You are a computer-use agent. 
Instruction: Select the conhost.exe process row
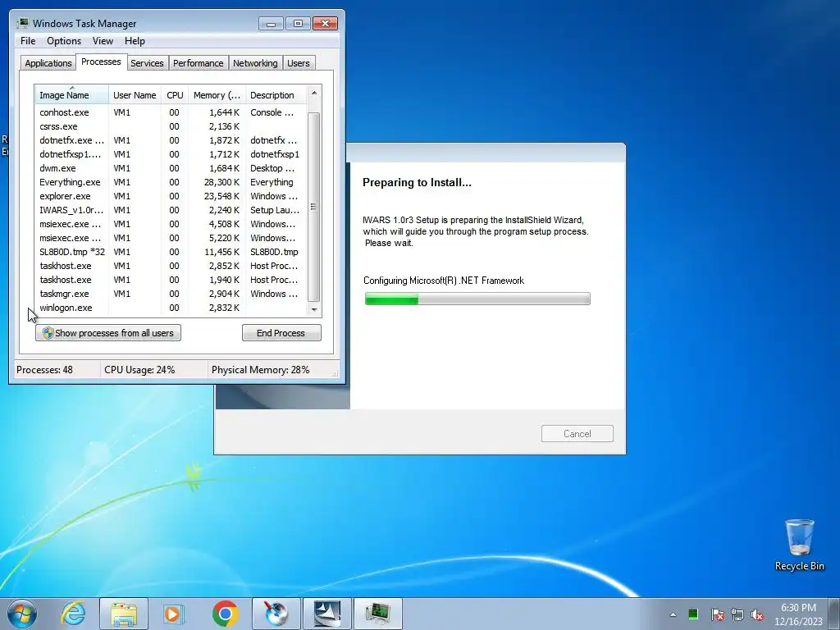click(x=171, y=112)
